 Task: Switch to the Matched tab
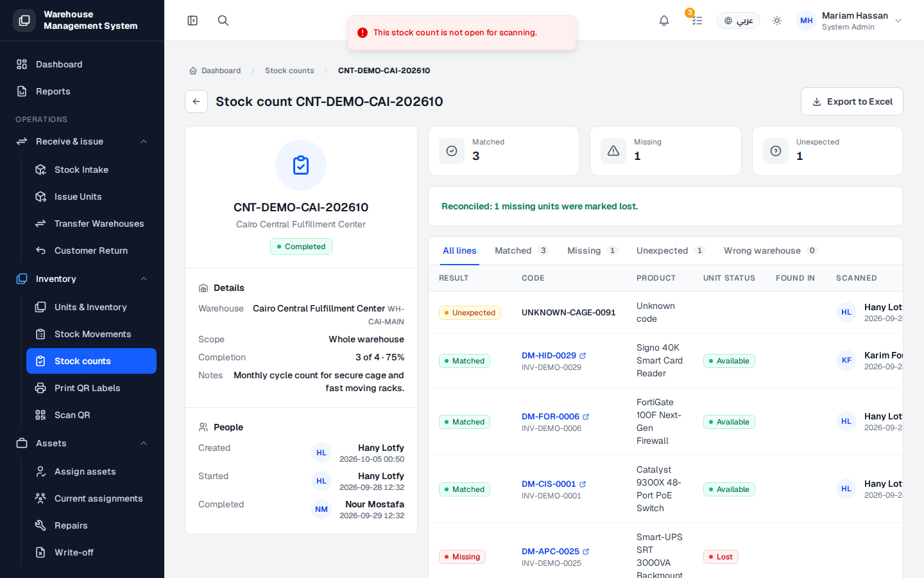pyautogui.click(x=521, y=250)
